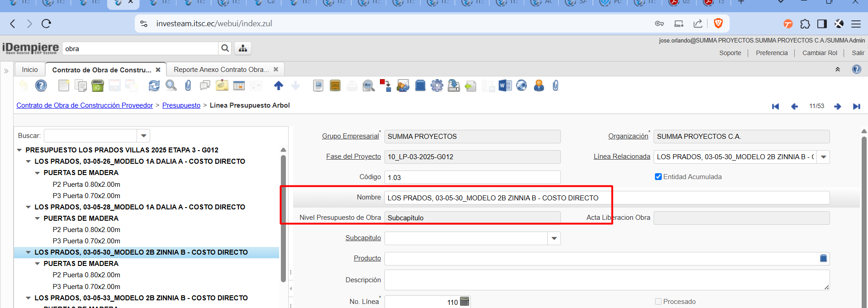The image size is (868, 308).
Task: Click the Delete record recycle bin icon
Action: click(x=97, y=85)
